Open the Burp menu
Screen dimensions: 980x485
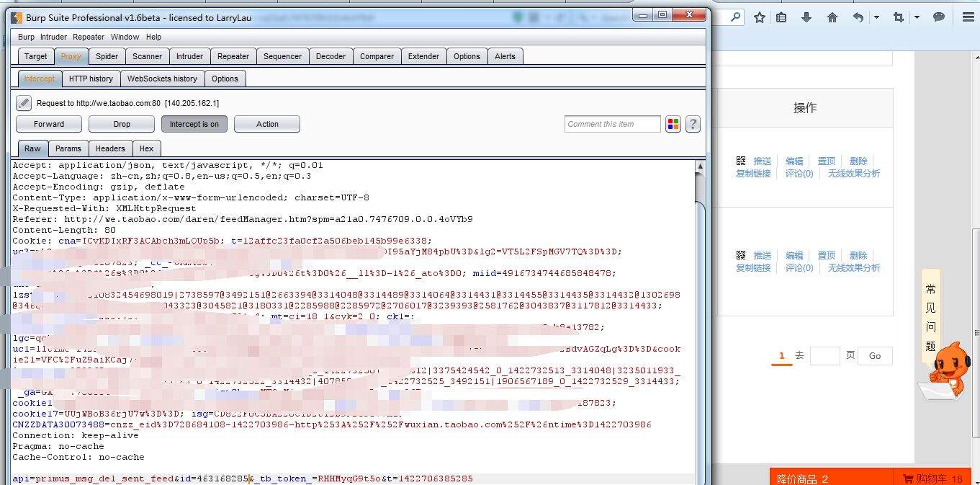[26, 37]
